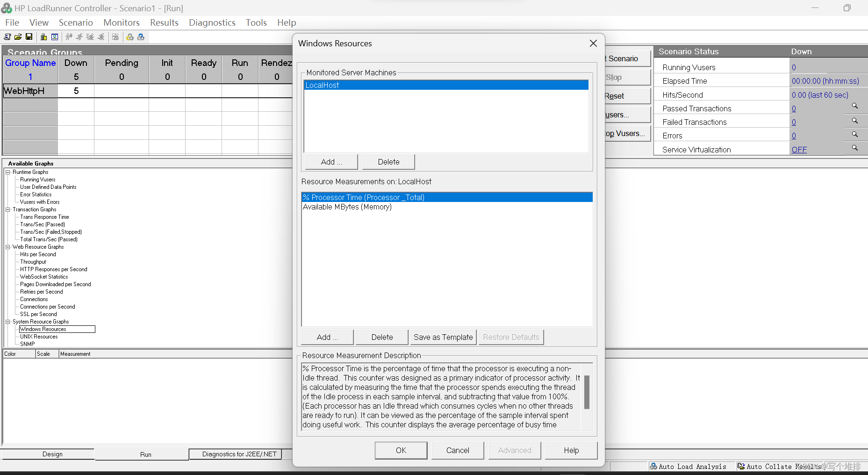Screen dimensions: 868x475
Task: Click the Auto Load Analysis status bar icon
Action: click(x=653, y=466)
